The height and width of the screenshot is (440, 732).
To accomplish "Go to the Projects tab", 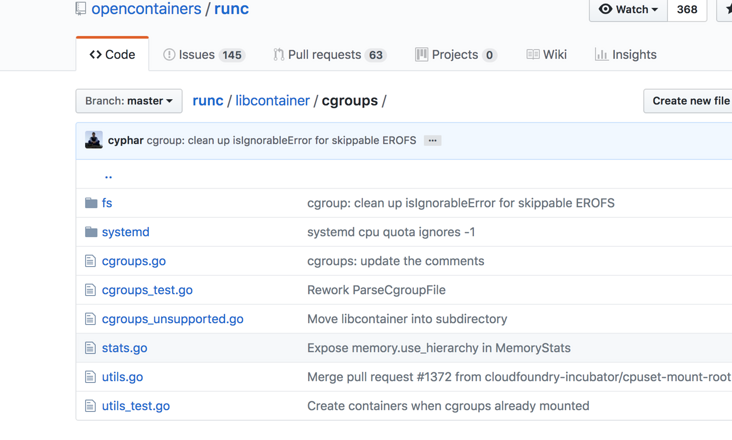I will 456,55.
